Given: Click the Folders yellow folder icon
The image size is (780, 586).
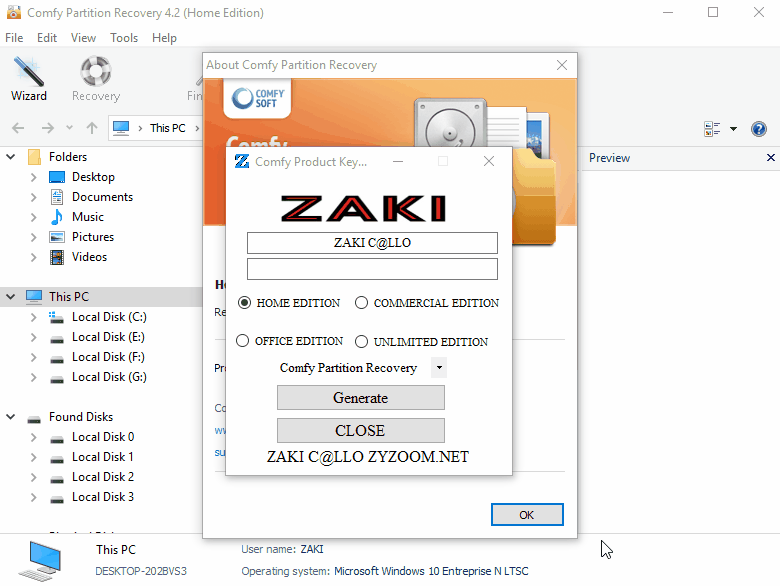Looking at the screenshot, I should 34,157.
